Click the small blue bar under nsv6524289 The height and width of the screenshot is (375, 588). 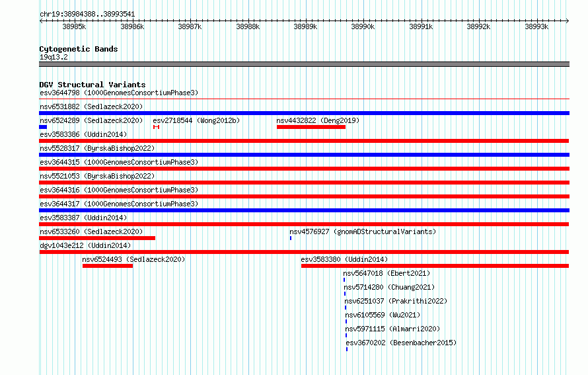43,127
